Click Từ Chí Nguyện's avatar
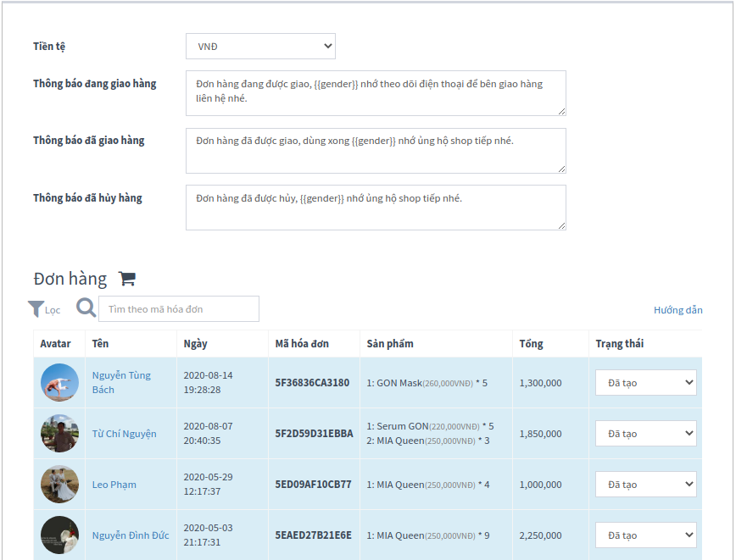The image size is (736, 560). 59,434
